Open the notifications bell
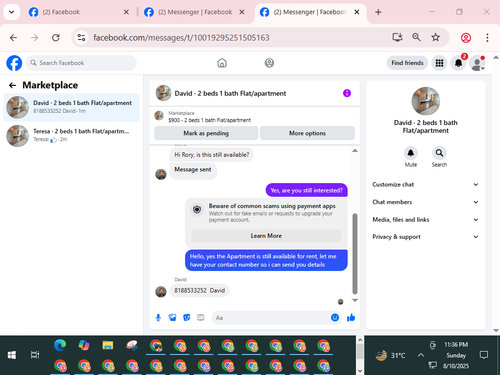 point(459,63)
